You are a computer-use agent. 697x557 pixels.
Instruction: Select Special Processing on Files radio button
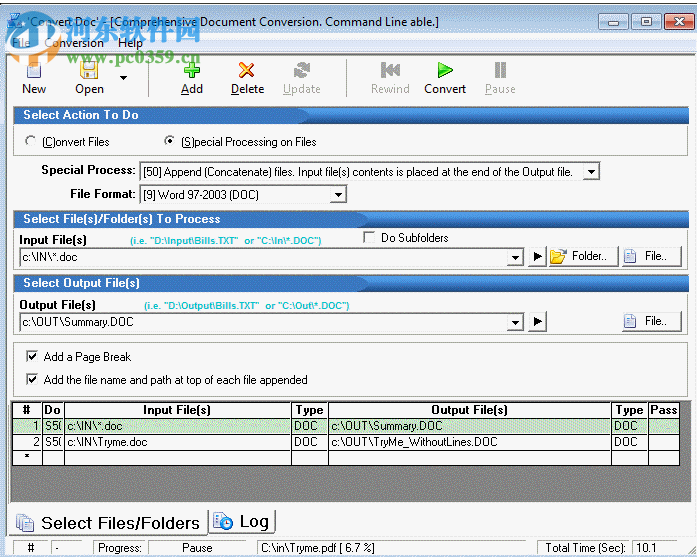(169, 141)
